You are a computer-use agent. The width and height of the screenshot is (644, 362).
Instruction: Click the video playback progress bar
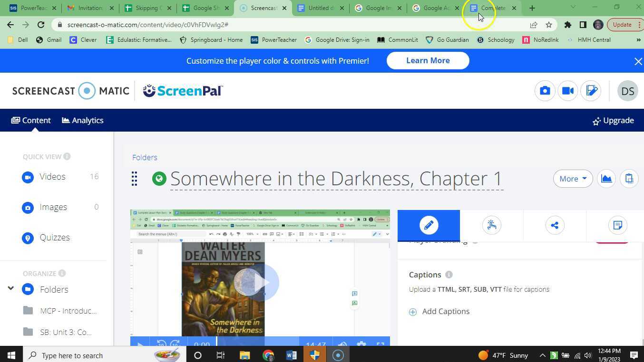click(259, 340)
